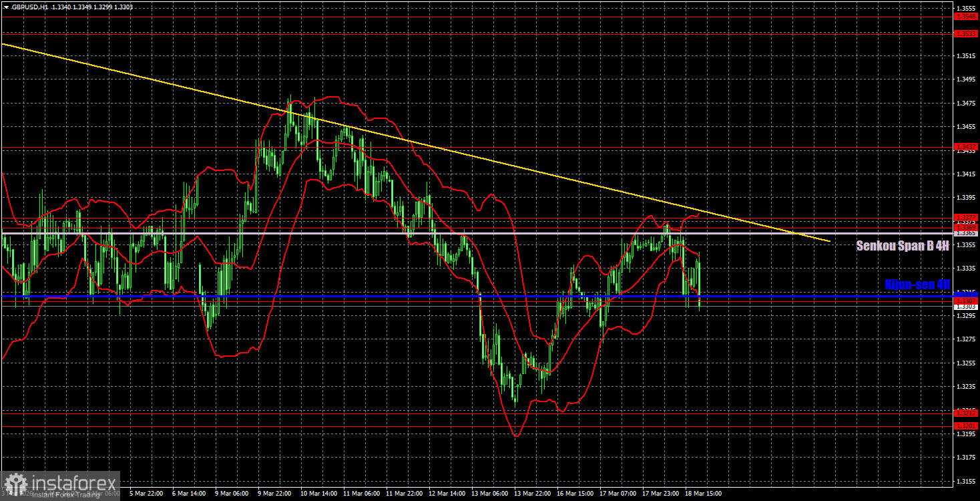Click the 6 Mar 14:00 time label
Image resolution: width=980 pixels, height=501 pixels.
tap(190, 494)
